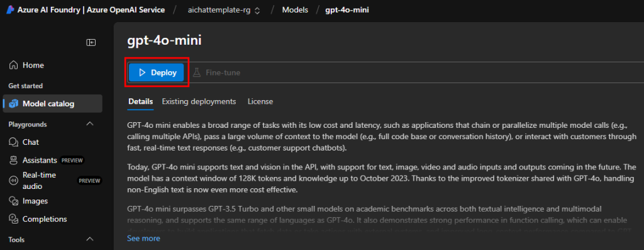The height and width of the screenshot is (250, 644).
Task: Collapse the sidebar with the panel icon
Action: (x=91, y=42)
